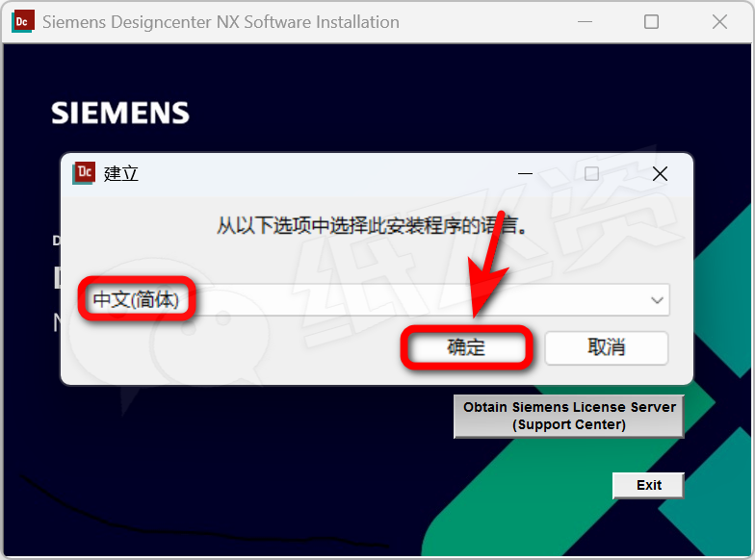Click the Exit button in the installer window
The width and height of the screenshot is (755, 560).
pyautogui.click(x=648, y=485)
